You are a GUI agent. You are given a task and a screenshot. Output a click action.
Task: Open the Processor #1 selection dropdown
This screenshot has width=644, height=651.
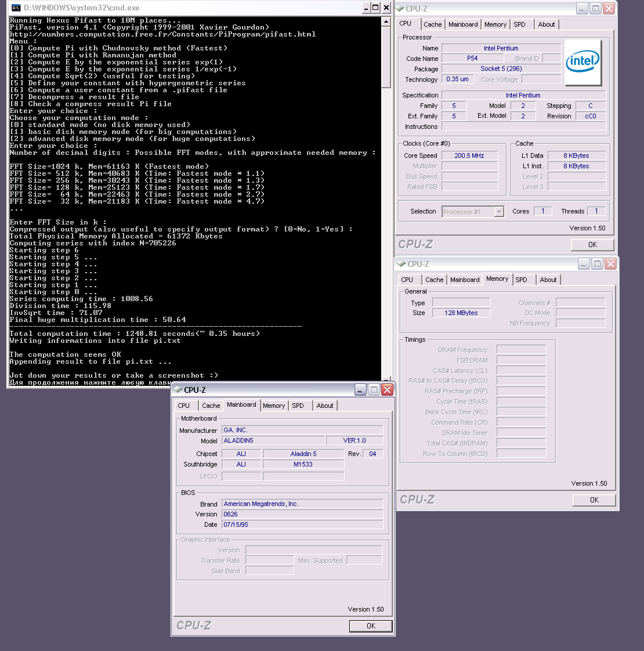coord(499,212)
